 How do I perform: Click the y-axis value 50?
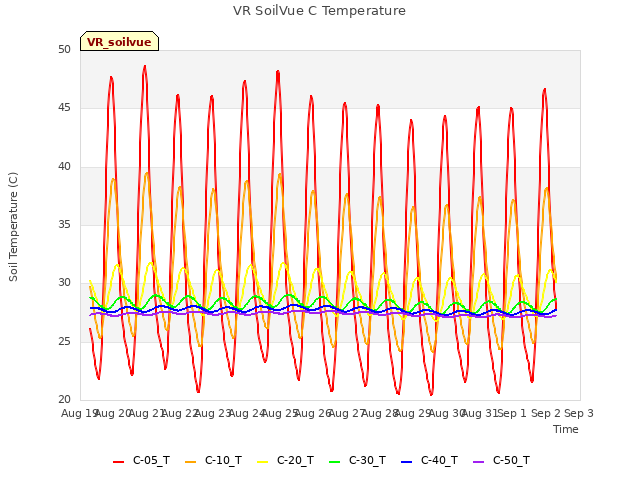pyautogui.click(x=64, y=49)
